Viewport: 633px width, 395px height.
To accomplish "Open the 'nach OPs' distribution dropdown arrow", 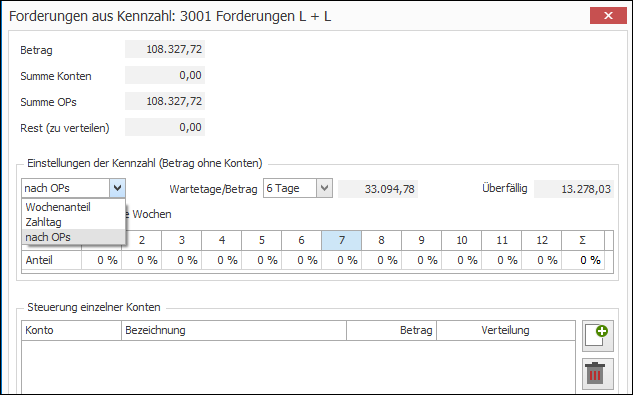I will [117, 188].
